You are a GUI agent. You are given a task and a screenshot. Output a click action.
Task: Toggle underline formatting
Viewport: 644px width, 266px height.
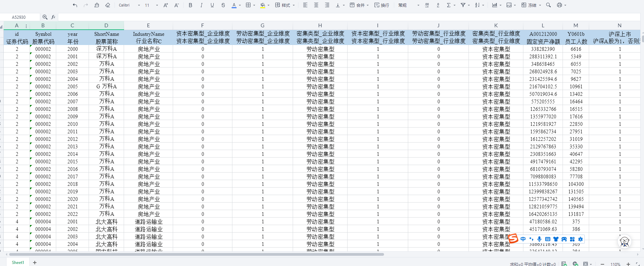(x=212, y=5)
